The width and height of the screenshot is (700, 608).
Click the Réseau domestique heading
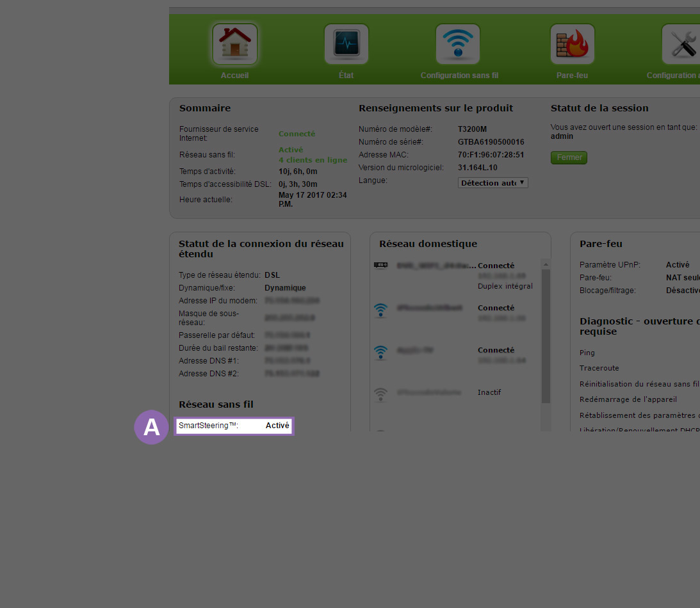coord(428,244)
